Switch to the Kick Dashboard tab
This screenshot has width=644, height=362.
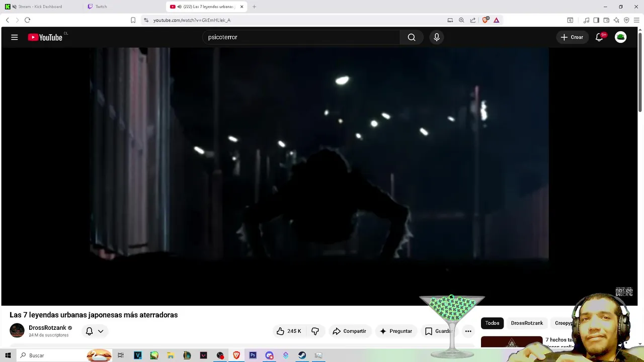click(x=40, y=7)
